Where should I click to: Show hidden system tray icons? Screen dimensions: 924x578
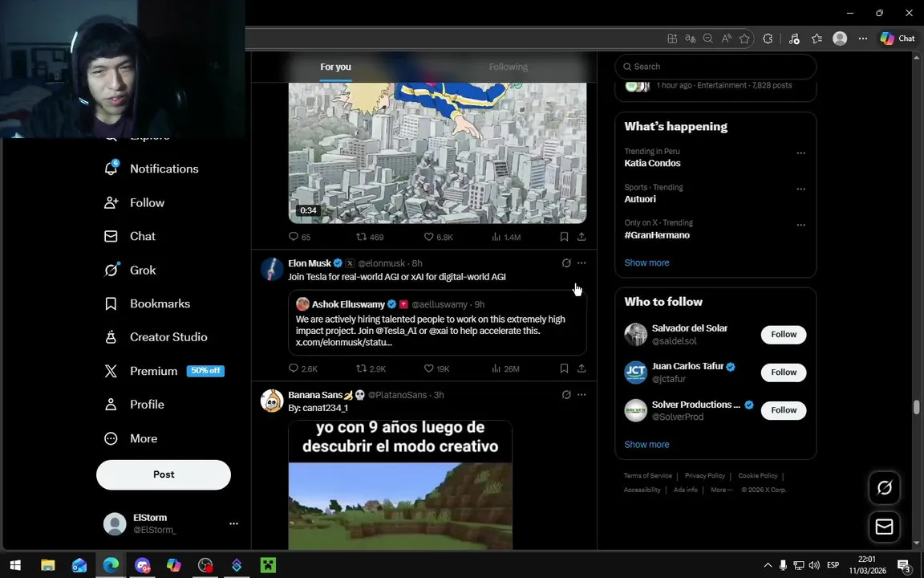tap(768, 566)
